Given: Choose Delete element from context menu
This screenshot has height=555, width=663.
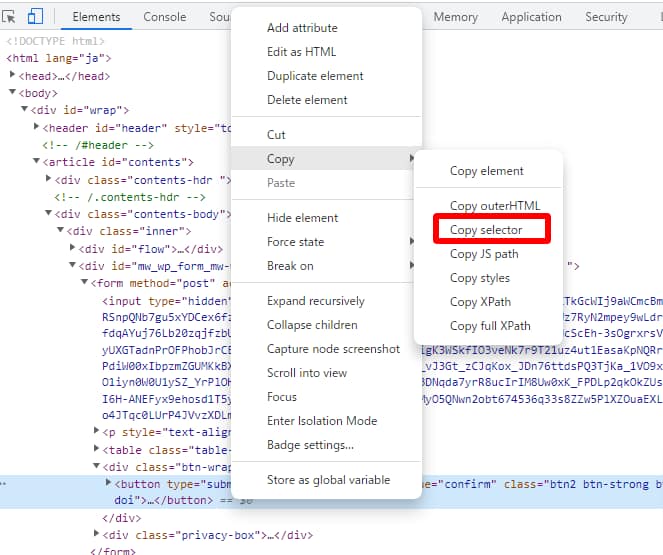Looking at the screenshot, I should [x=307, y=100].
